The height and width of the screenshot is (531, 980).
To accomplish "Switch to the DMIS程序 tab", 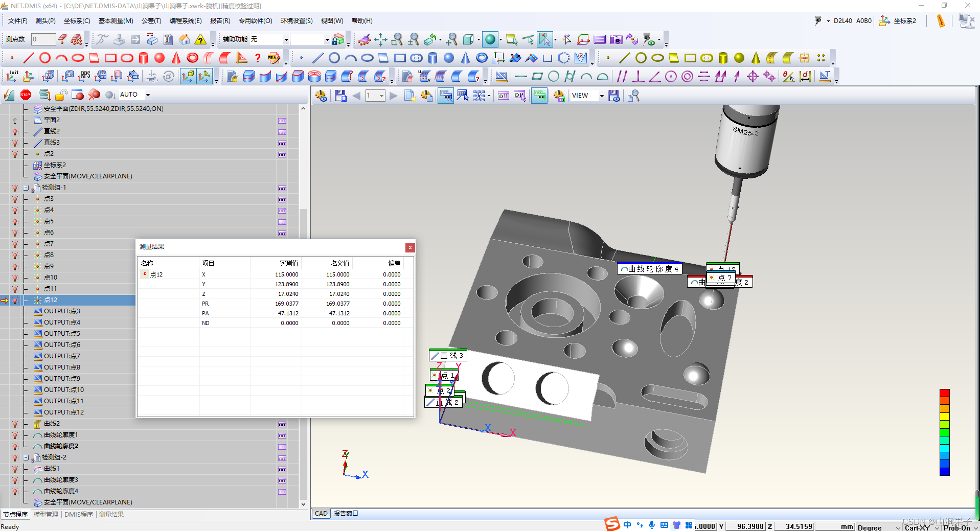I will [79, 514].
